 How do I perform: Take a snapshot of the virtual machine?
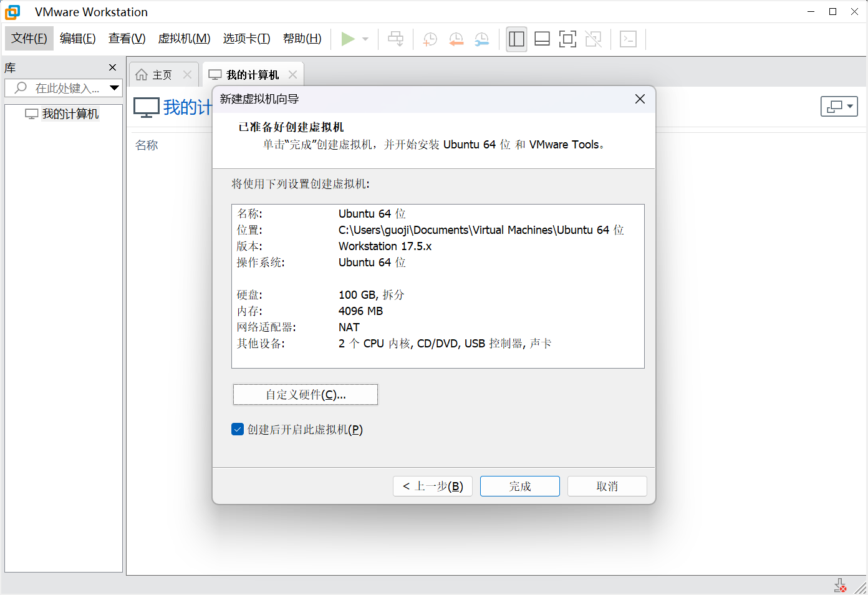[x=430, y=39]
